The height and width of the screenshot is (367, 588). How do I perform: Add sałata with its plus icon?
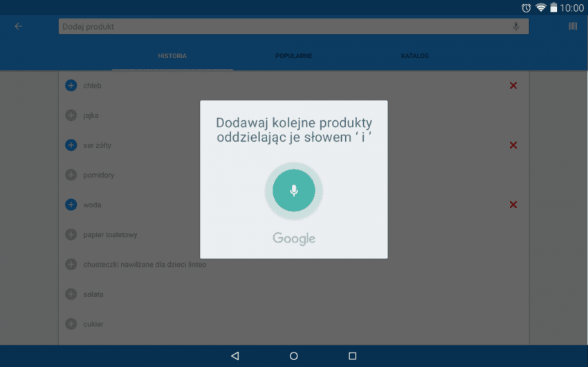[x=71, y=294]
